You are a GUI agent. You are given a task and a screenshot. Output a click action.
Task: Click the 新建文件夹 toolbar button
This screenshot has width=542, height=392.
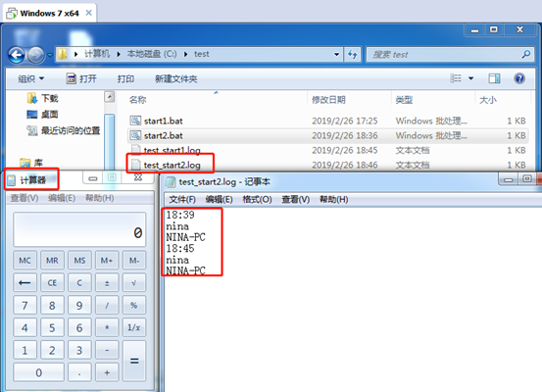coord(176,78)
